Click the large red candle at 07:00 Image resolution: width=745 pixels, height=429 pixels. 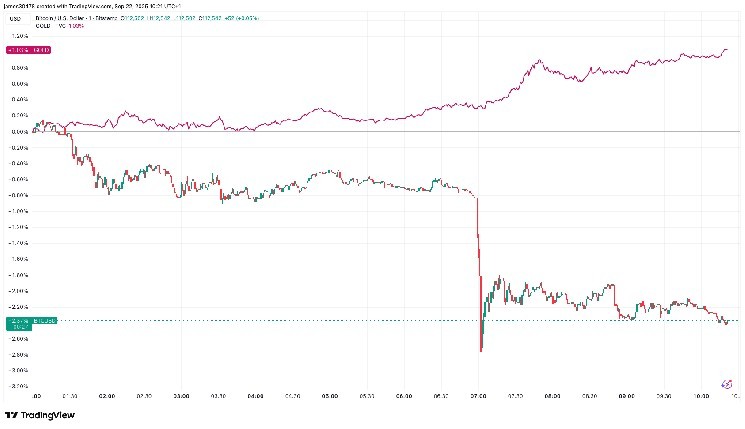(x=479, y=270)
